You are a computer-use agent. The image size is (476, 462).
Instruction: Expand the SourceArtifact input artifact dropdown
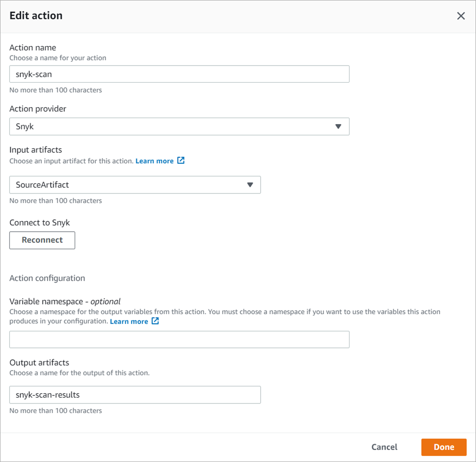(135, 185)
